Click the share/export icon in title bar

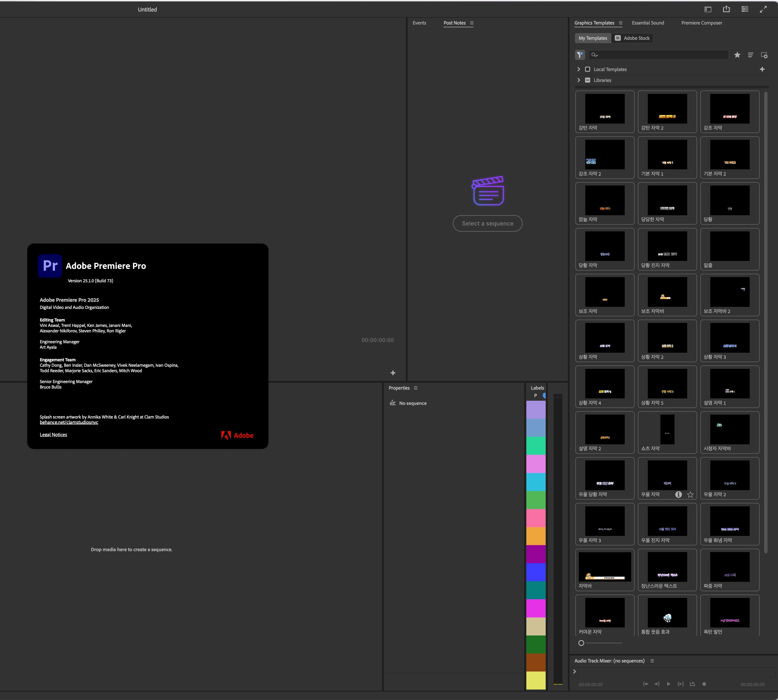[x=726, y=9]
